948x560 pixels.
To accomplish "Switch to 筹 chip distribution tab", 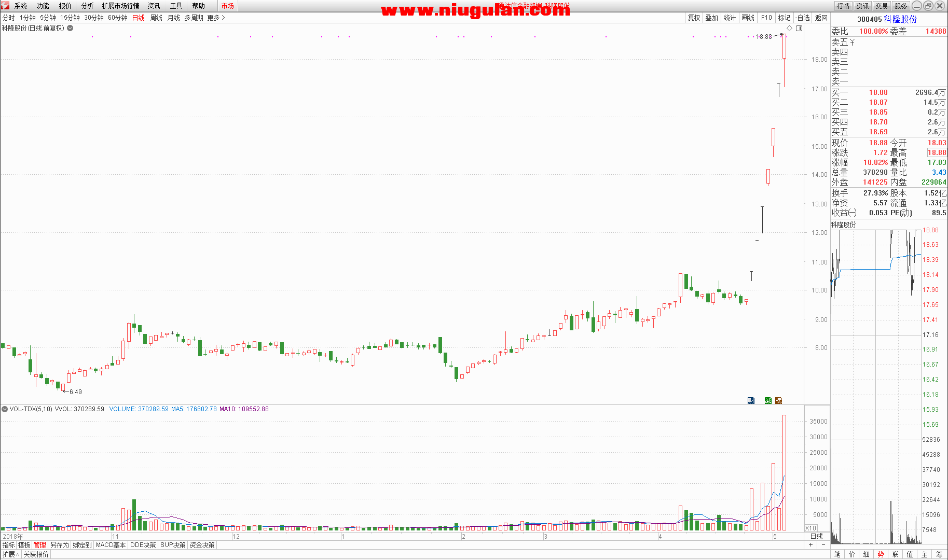I will [x=939, y=554].
